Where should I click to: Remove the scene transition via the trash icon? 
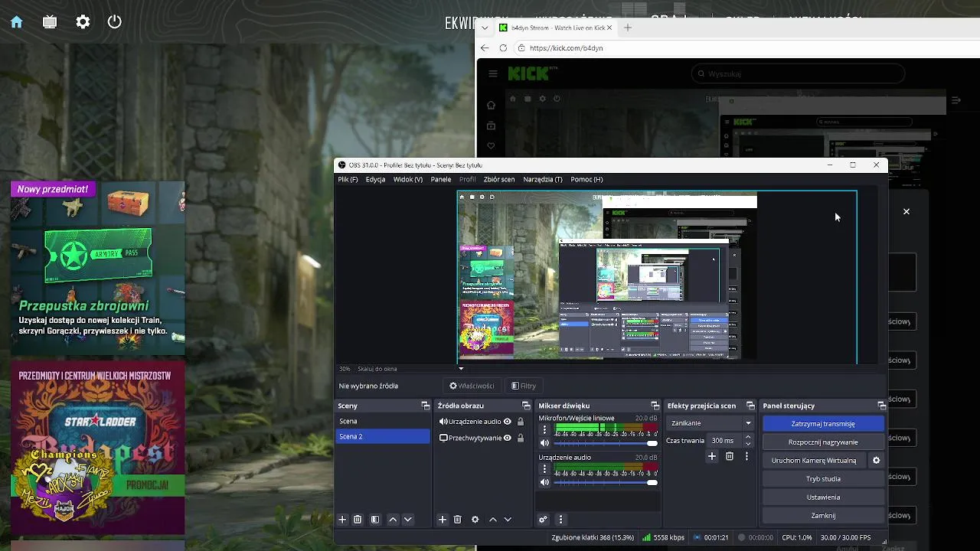[730, 456]
